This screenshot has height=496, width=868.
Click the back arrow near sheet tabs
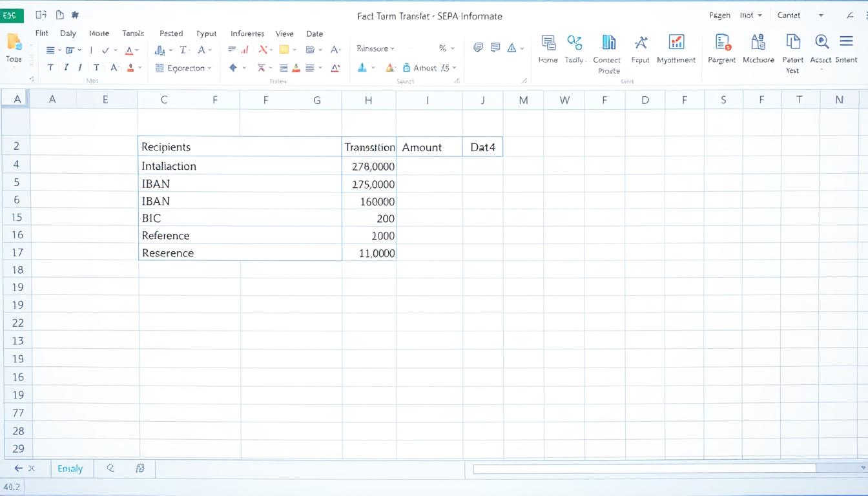18,468
